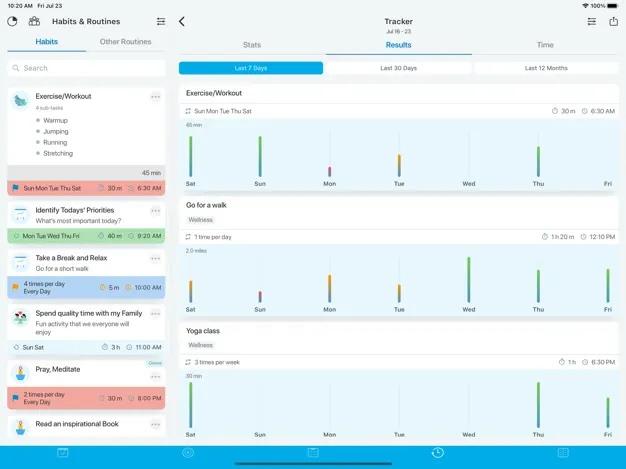Image resolution: width=626 pixels, height=469 pixels.
Task: Select the Warmup sub-task
Action: [x=55, y=120]
